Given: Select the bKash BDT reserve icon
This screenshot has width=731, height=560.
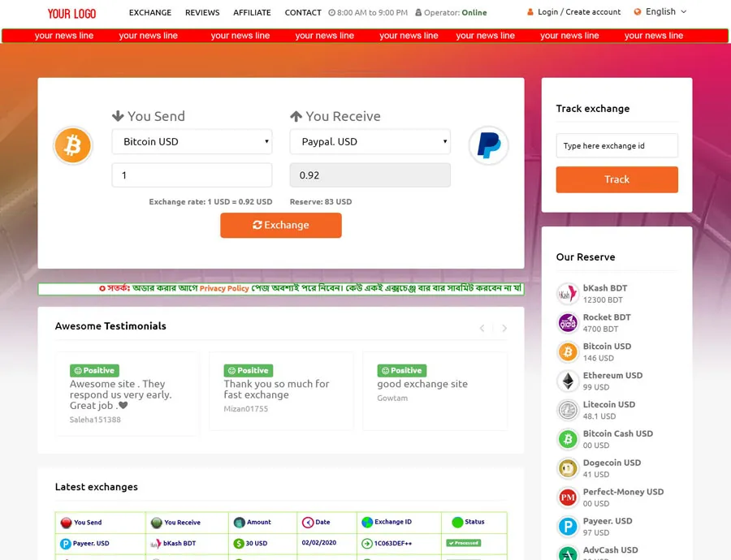Looking at the screenshot, I should point(568,294).
